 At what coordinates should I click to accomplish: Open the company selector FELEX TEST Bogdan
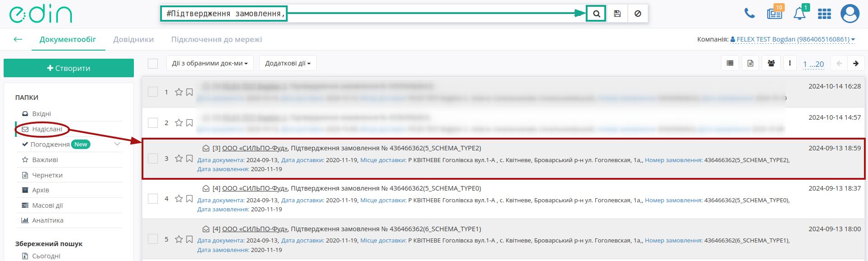(792, 39)
